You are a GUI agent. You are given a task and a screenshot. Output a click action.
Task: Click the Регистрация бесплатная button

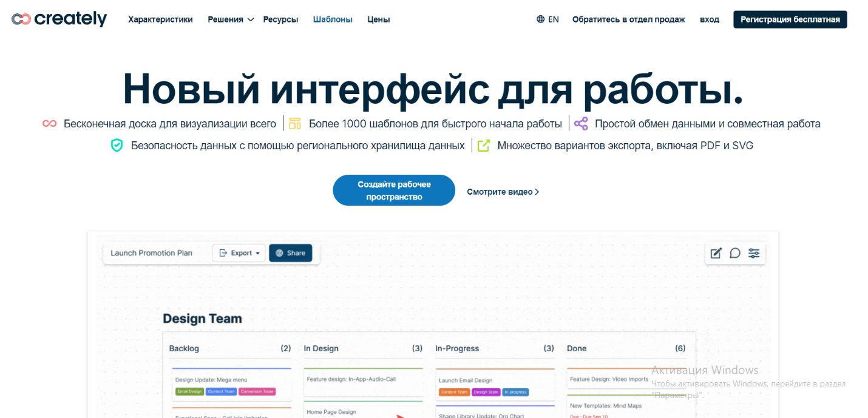[x=790, y=19]
